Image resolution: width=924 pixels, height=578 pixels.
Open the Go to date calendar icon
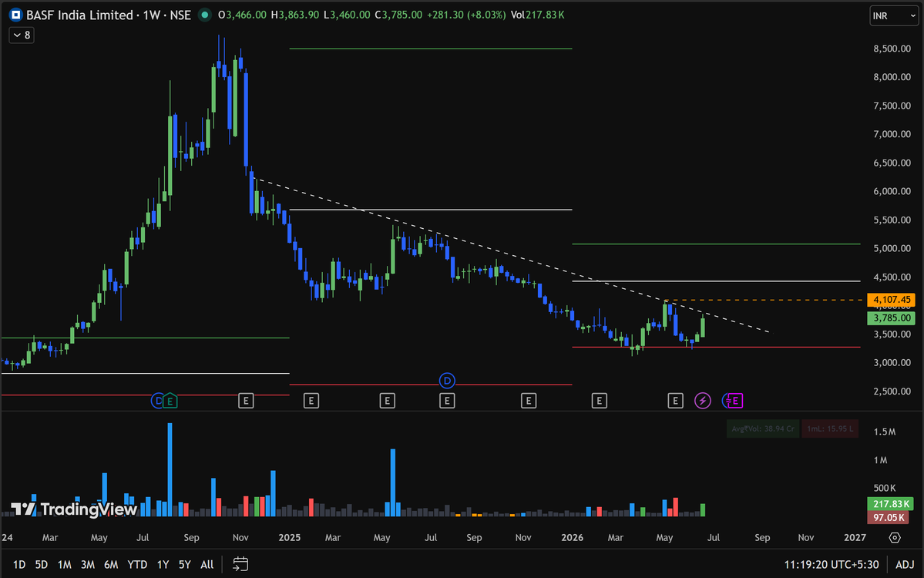(240, 564)
